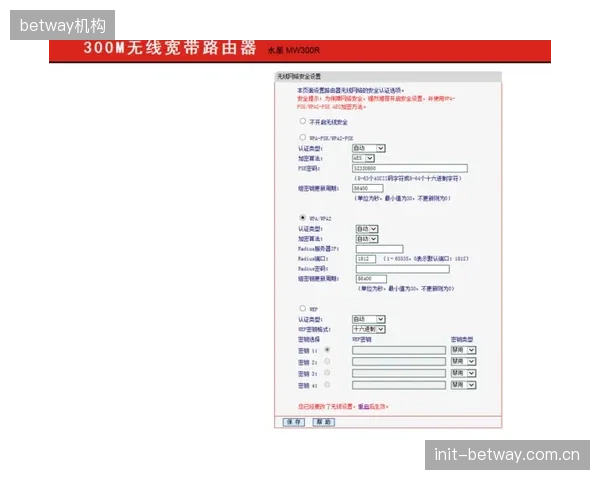The height and width of the screenshot is (480, 600).
Task: Click the PSK密码 input field
Action: click(x=410, y=168)
